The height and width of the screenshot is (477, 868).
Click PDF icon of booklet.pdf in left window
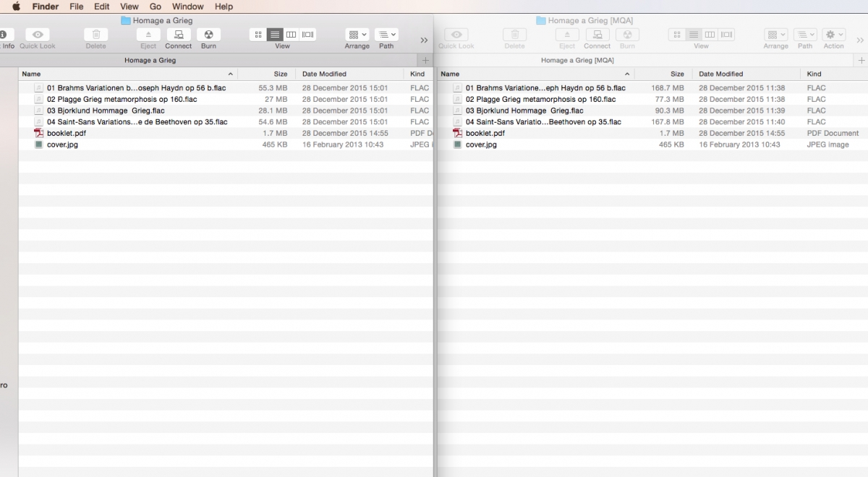39,133
